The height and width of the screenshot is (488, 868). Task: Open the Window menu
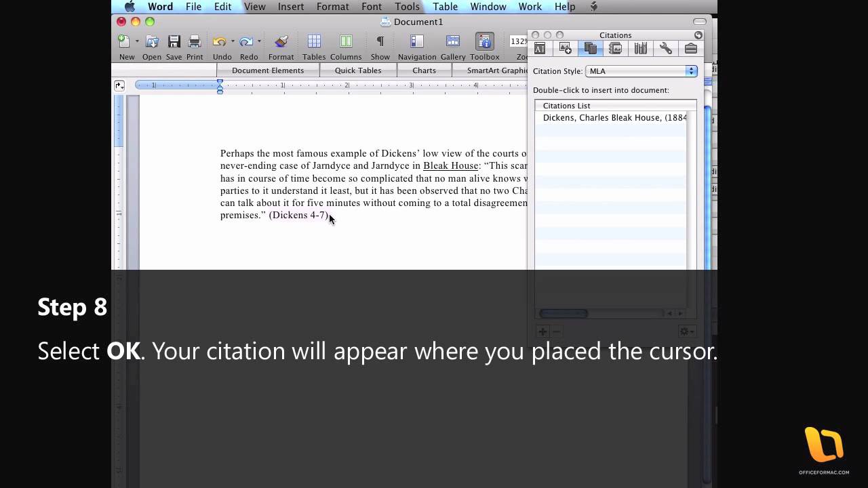click(488, 7)
